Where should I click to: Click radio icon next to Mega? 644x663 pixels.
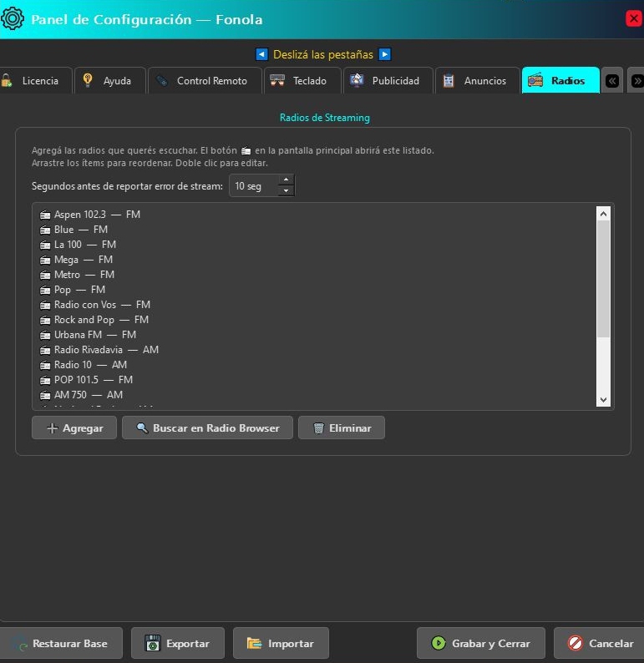[45, 260]
